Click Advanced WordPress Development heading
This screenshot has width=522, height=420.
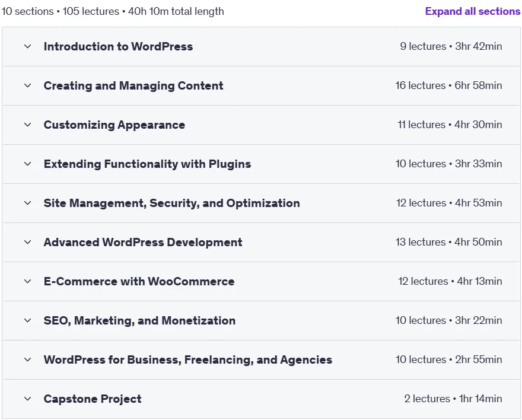(x=143, y=242)
